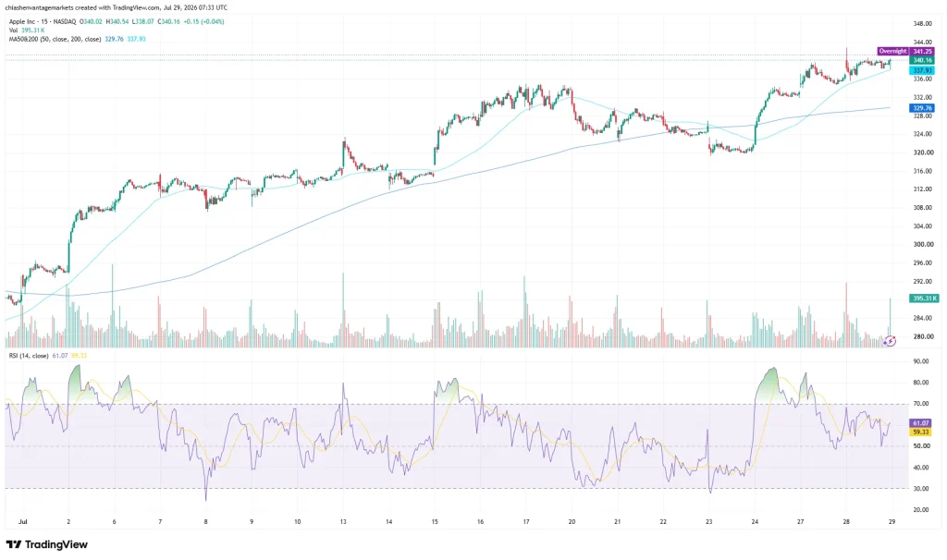Click the 50.00 RSI axis label
This screenshot has height=560, width=947.
pyautogui.click(x=921, y=446)
